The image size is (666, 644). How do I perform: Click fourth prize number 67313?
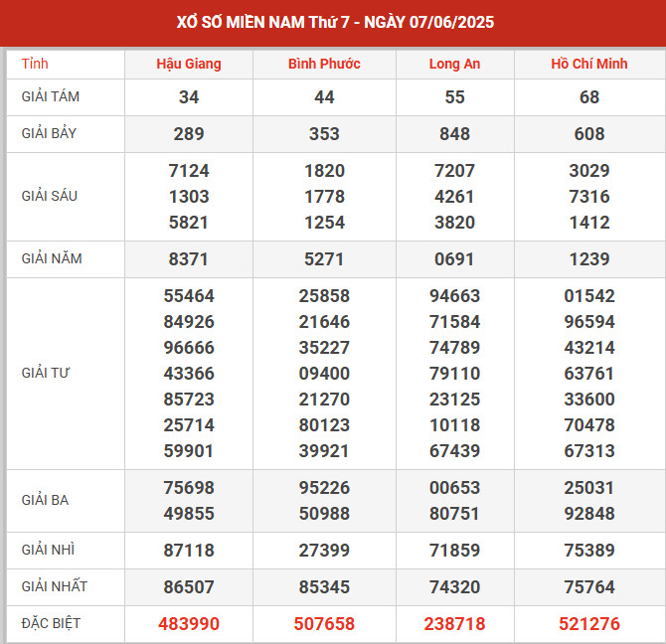(x=589, y=451)
